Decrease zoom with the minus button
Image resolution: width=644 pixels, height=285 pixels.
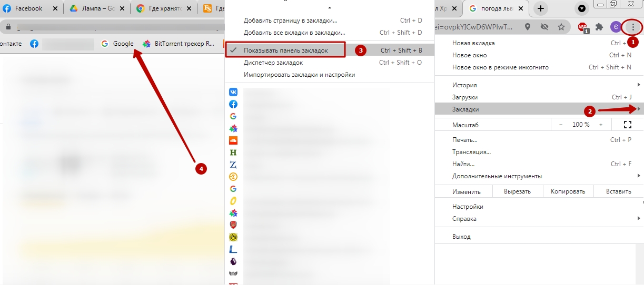coord(561,125)
